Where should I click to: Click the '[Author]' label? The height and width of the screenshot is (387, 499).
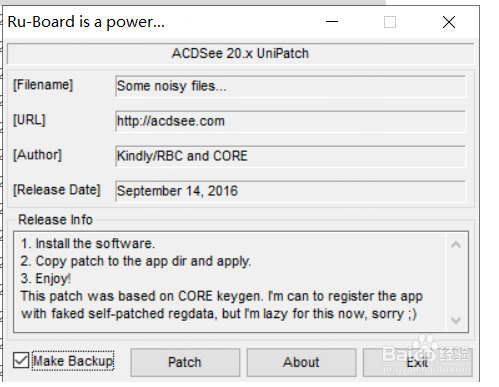click(37, 155)
